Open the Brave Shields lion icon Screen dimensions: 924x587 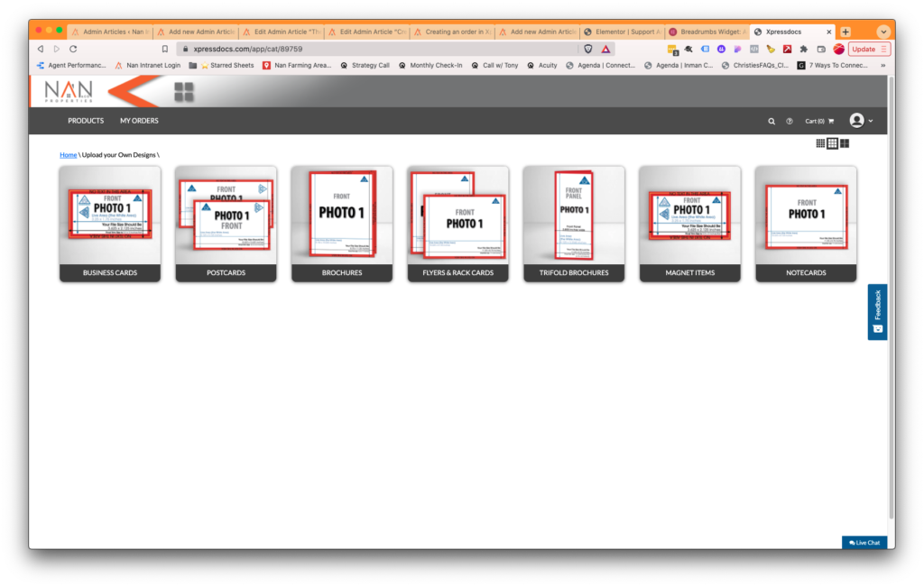pos(588,49)
